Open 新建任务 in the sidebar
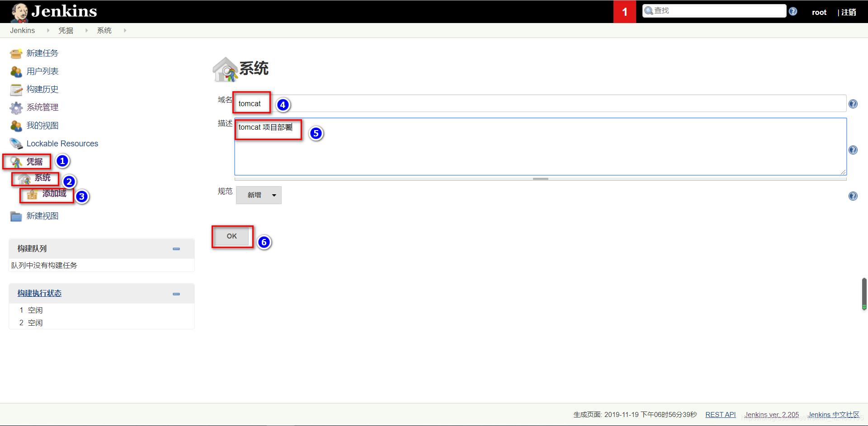The width and height of the screenshot is (868, 426). coord(42,53)
